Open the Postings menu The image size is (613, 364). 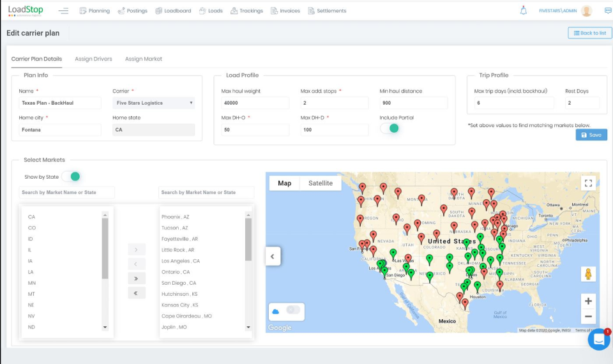(x=133, y=11)
